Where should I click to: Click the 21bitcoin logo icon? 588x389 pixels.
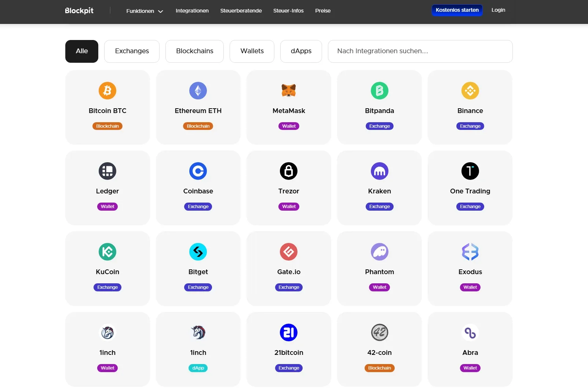[x=289, y=332]
